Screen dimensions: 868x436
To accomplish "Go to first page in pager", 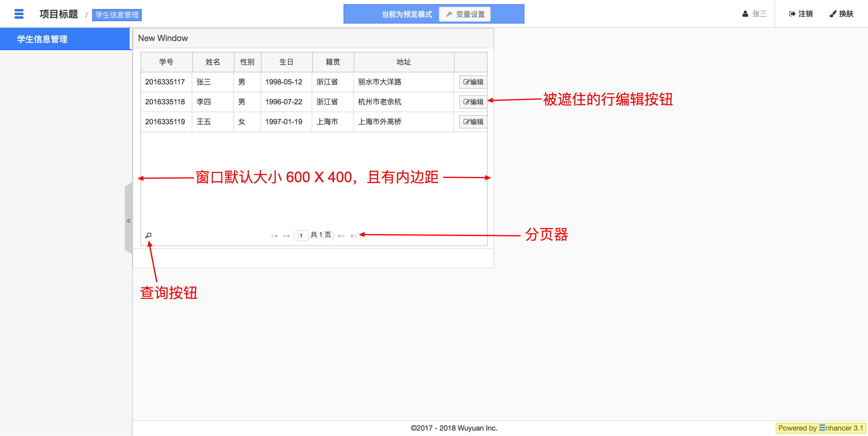I will coord(274,236).
